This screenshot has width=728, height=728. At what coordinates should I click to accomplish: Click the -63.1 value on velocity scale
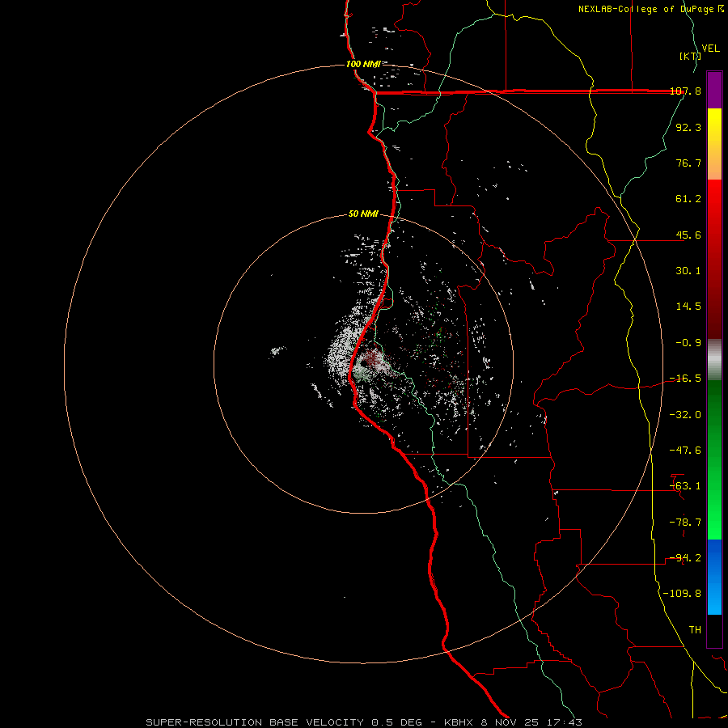coord(685,486)
